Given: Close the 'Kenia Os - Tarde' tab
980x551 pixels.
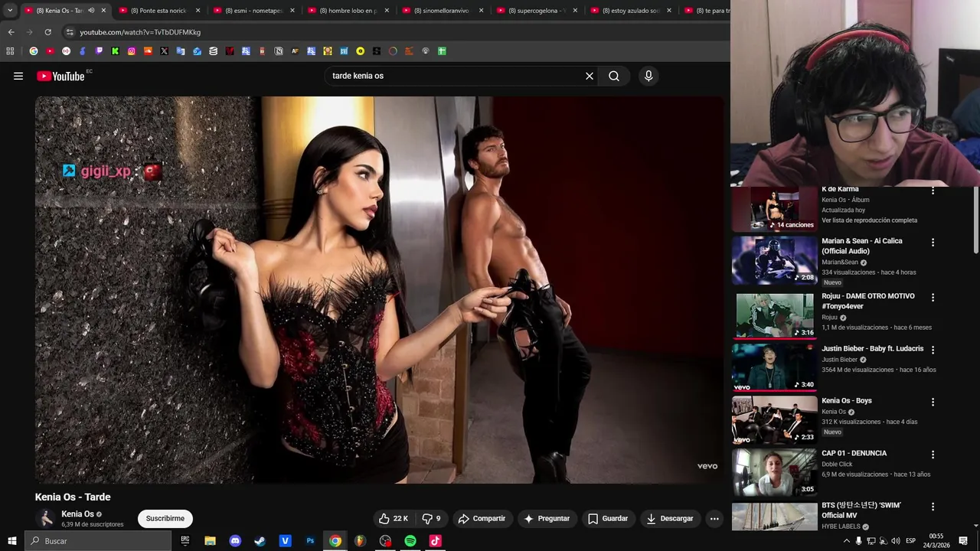Looking at the screenshot, I should [103, 11].
